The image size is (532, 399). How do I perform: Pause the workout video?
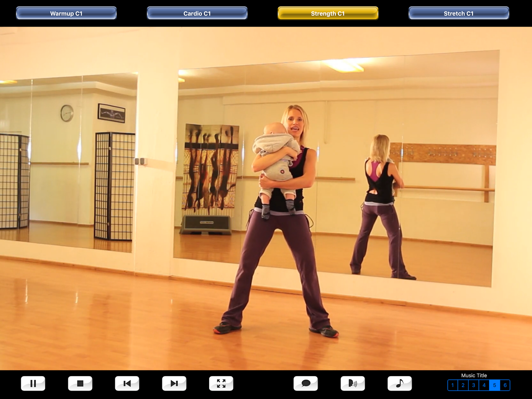tap(33, 383)
